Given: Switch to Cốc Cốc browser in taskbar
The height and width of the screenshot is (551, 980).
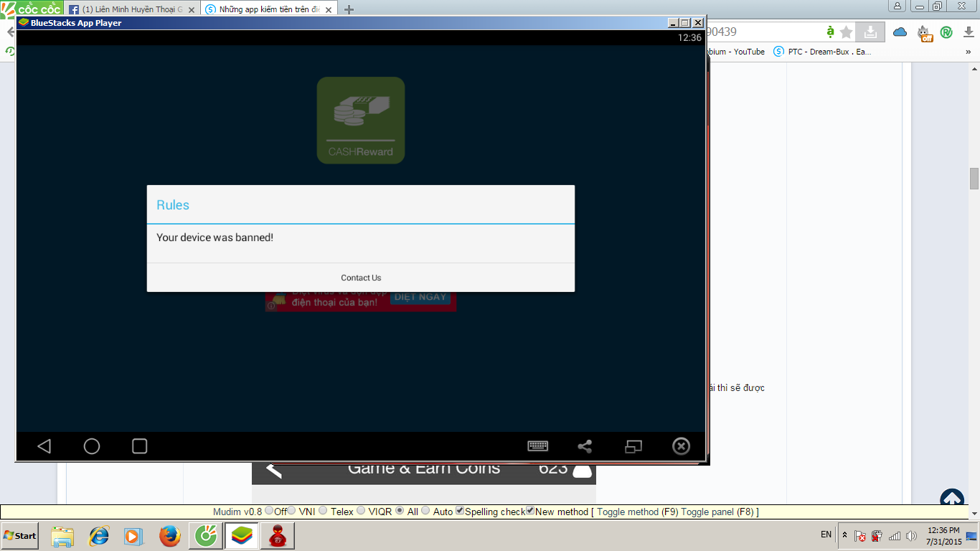Looking at the screenshot, I should 207,536.
